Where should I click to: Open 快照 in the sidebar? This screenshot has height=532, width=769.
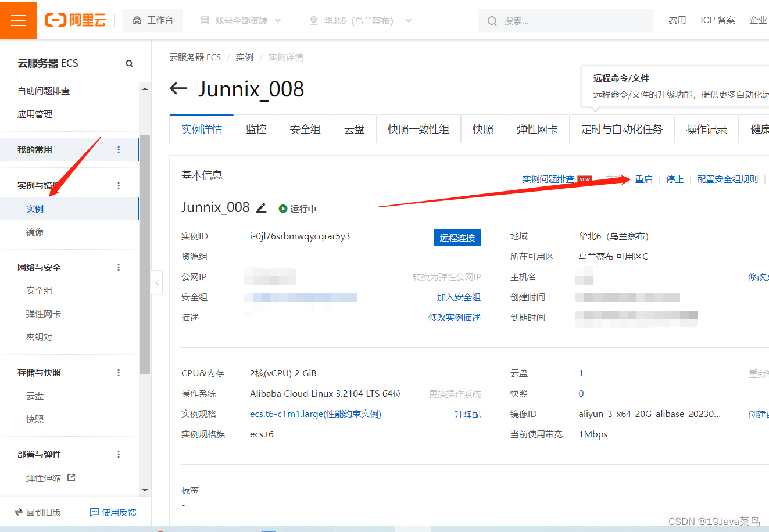pos(35,419)
